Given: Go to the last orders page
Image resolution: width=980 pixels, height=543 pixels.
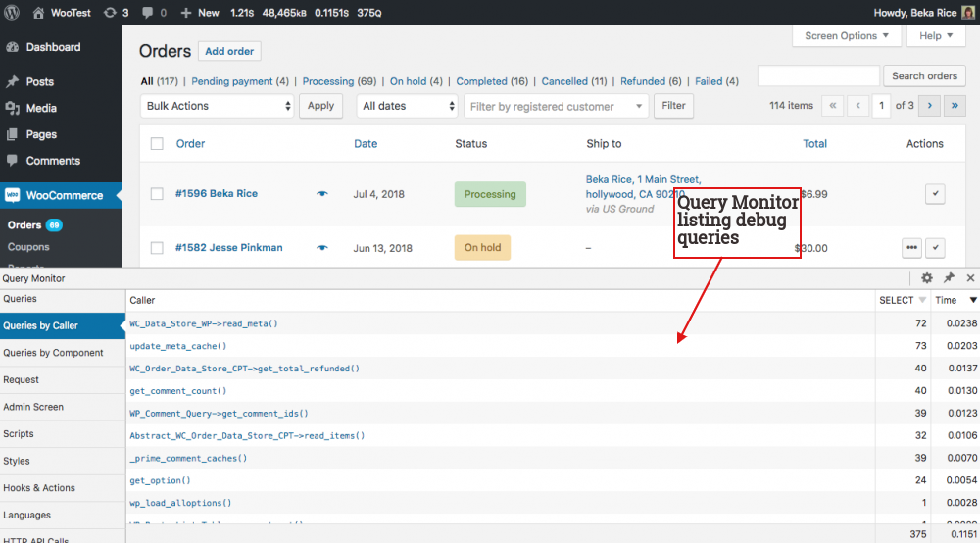Looking at the screenshot, I should pos(955,106).
